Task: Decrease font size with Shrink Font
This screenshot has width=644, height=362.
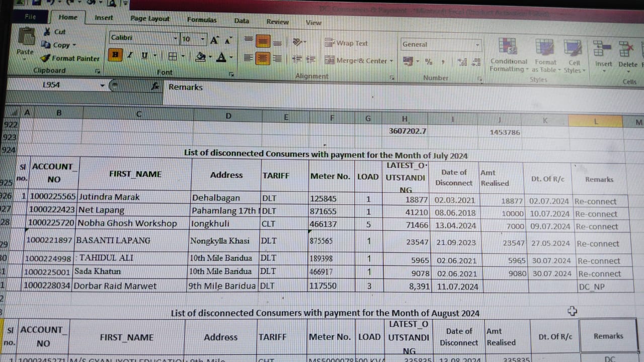Action: (228, 40)
